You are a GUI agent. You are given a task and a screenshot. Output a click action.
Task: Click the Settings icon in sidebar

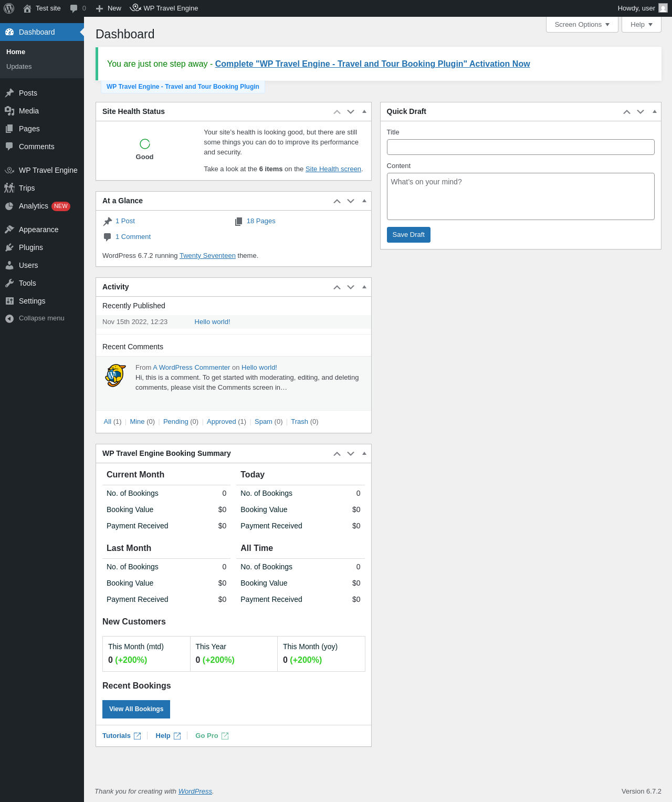9,301
